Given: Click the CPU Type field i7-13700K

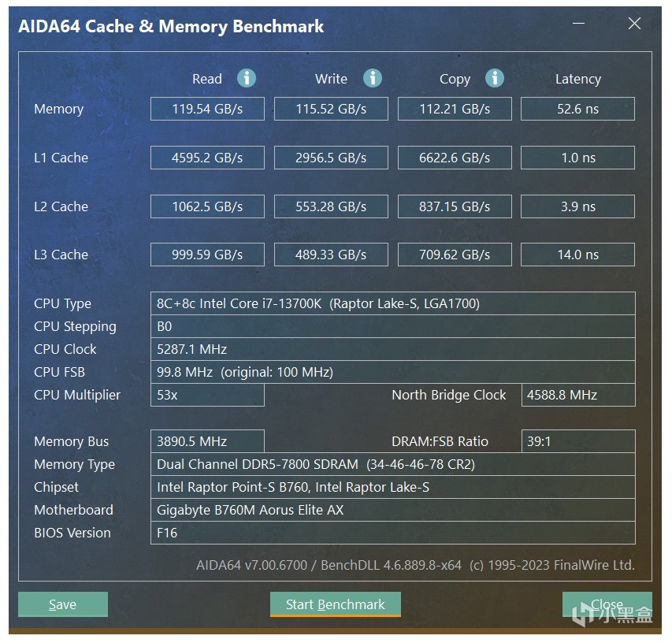Looking at the screenshot, I should coord(393,303).
